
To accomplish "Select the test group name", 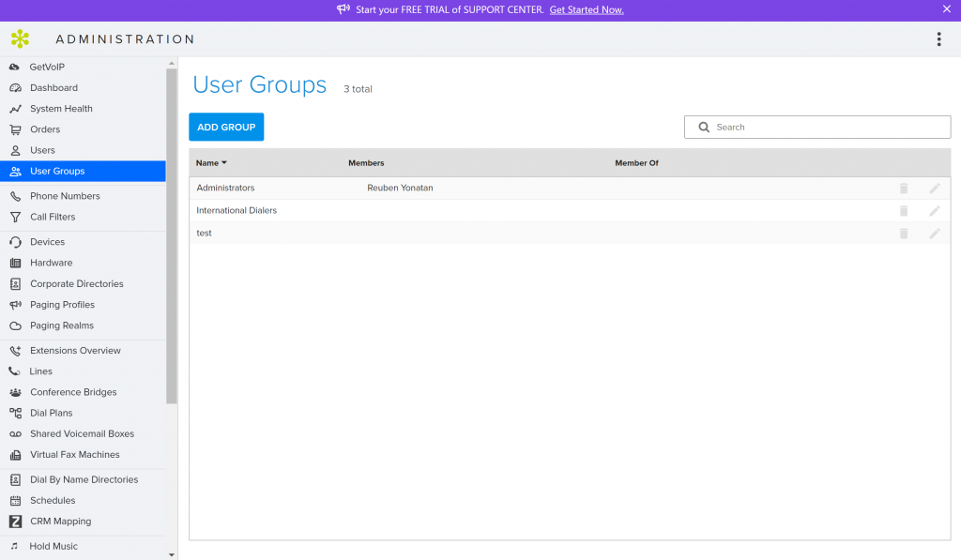I will click(204, 234).
